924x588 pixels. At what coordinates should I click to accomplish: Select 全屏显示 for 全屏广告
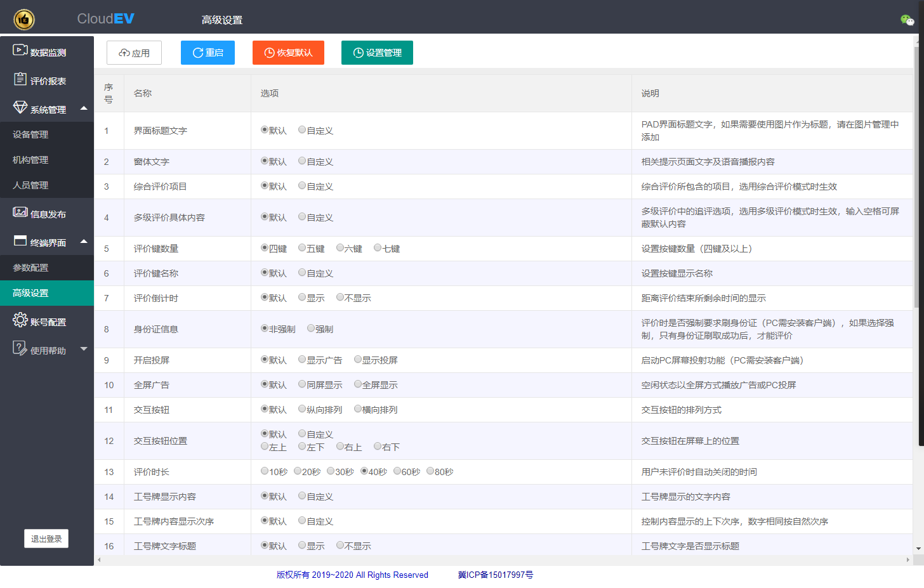click(358, 384)
